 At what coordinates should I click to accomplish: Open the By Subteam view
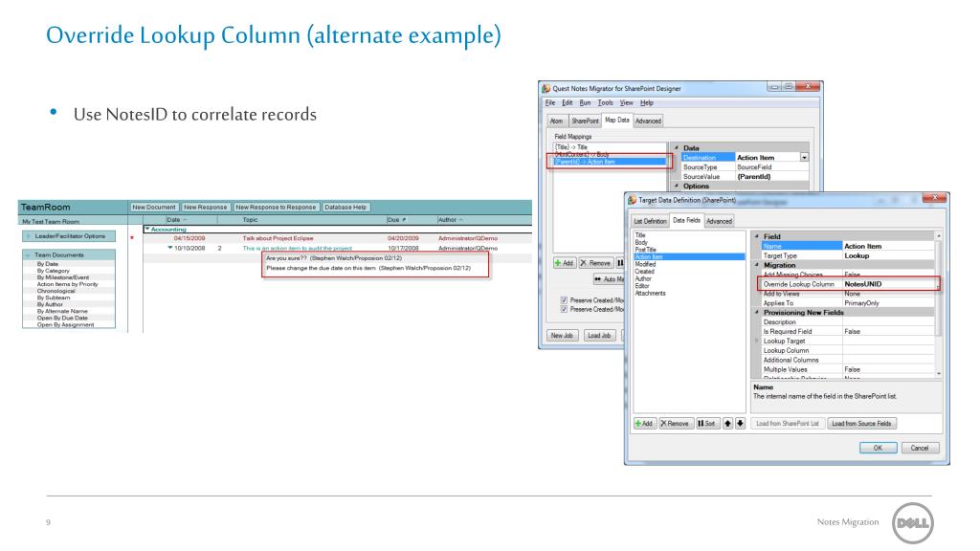(x=54, y=298)
